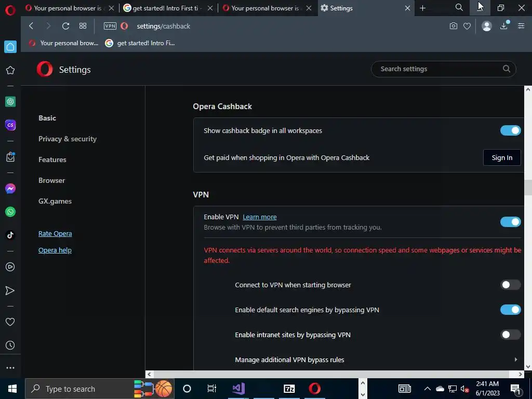Screen dimensions: 532x399
Task: Enable intranet sites bypassing VPN toggle
Action: click(x=510, y=335)
